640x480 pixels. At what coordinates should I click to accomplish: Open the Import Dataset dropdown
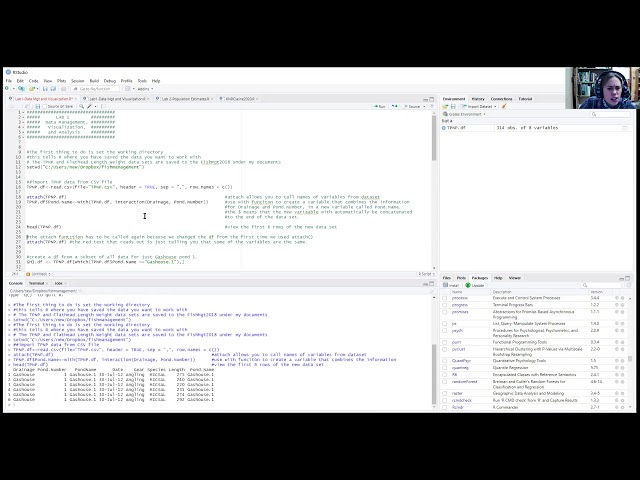pos(479,107)
